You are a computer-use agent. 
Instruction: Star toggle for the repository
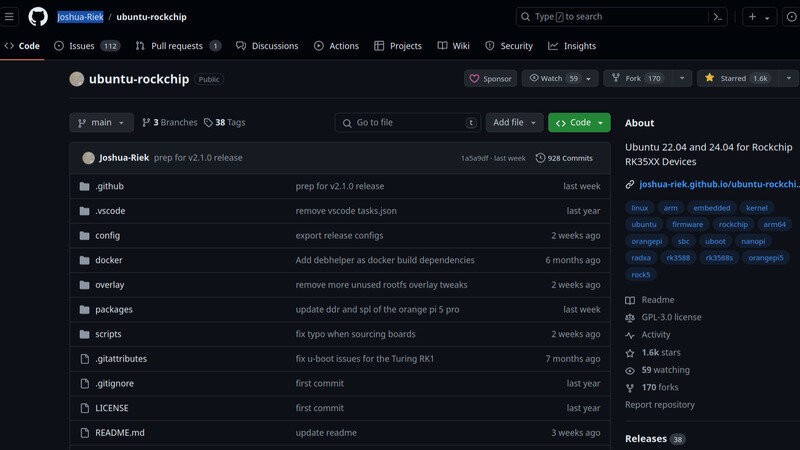point(736,78)
